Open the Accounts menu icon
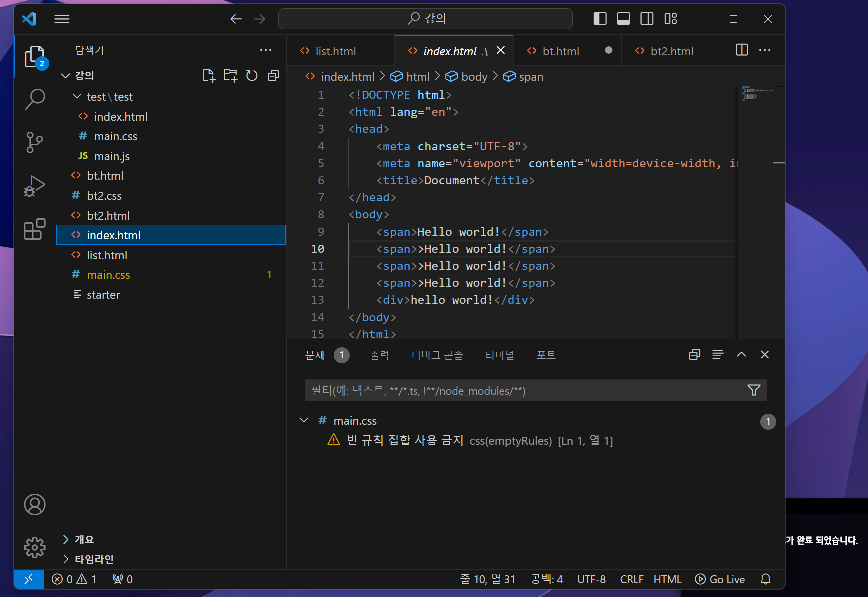868x597 pixels. [35, 504]
